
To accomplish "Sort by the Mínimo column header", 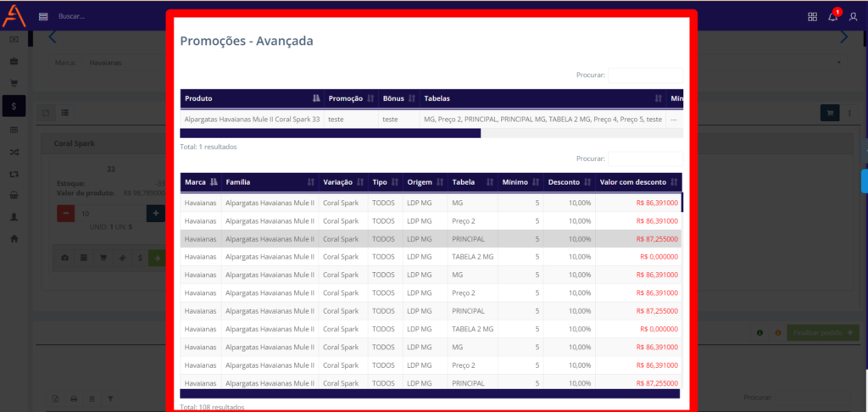I will 520,182.
